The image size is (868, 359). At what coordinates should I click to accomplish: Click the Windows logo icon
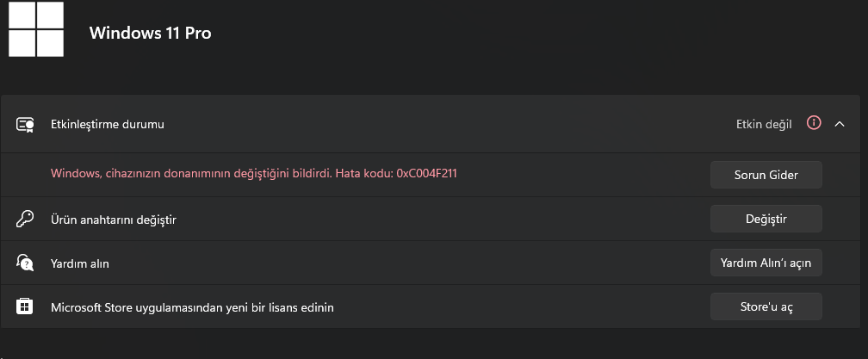36,28
